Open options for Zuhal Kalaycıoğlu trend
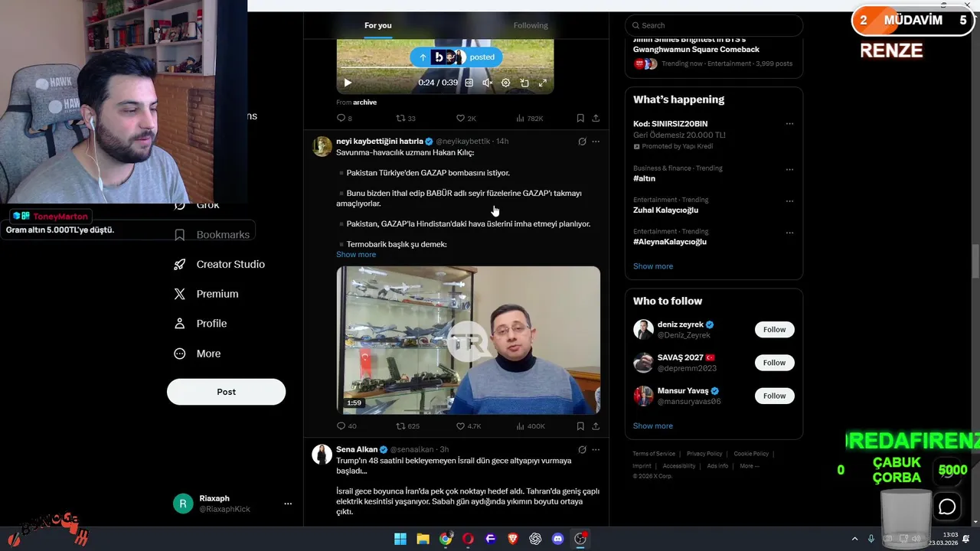Screen dimensions: 980x551 (x=789, y=201)
